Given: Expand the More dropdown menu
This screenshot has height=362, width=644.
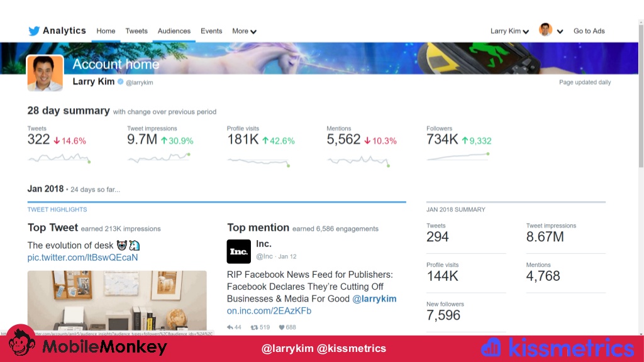Looking at the screenshot, I should click(244, 31).
